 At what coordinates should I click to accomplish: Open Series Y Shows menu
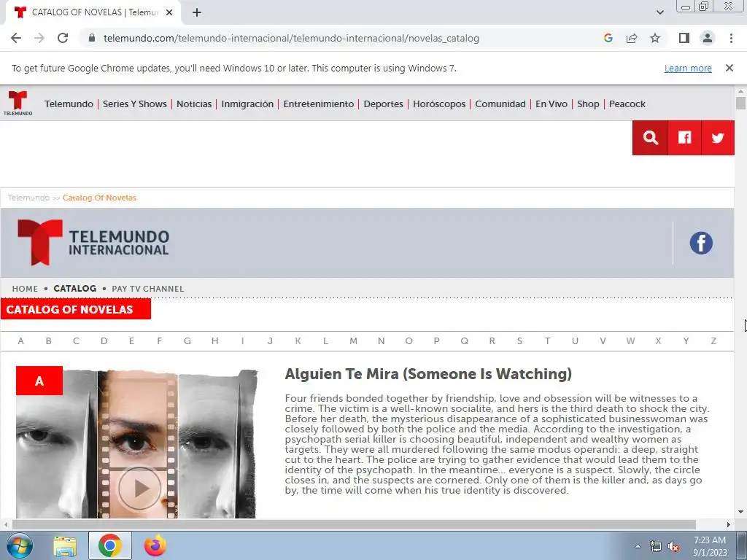135,104
